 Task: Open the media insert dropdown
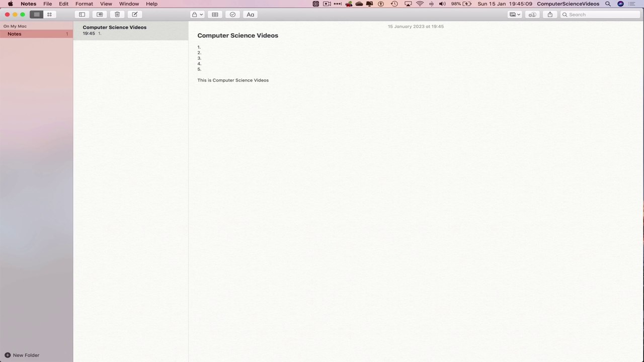pyautogui.click(x=515, y=15)
